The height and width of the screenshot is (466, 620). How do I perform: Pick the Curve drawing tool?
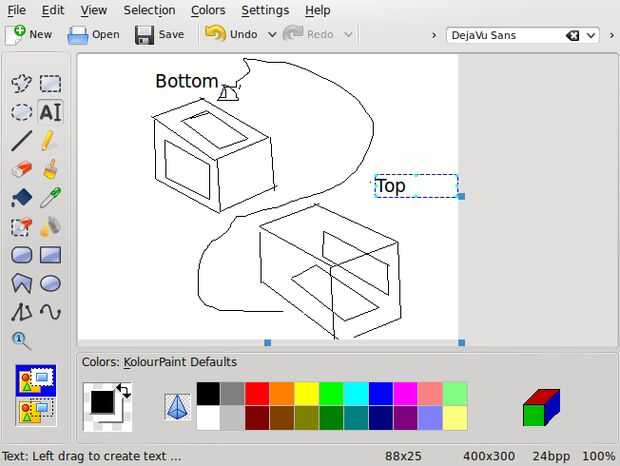click(49, 312)
